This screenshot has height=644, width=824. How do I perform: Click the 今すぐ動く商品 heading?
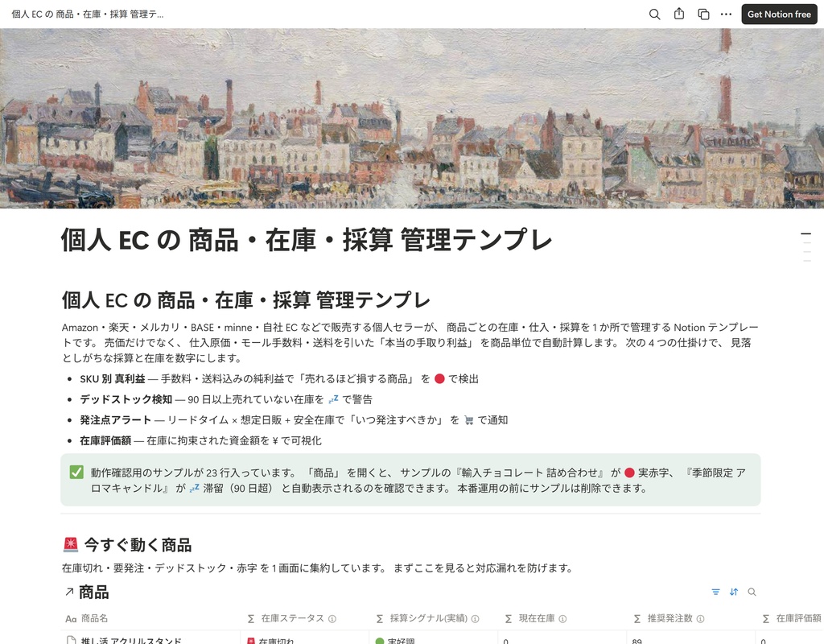[138, 545]
